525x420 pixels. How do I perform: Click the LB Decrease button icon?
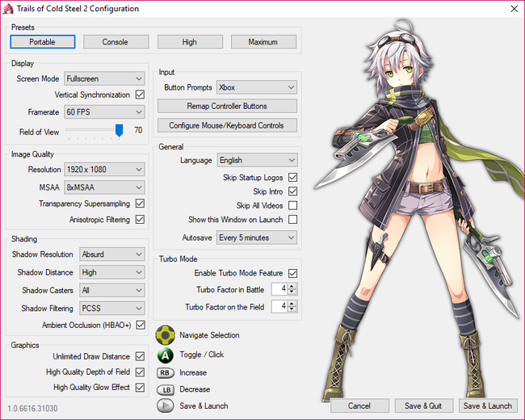point(165,389)
